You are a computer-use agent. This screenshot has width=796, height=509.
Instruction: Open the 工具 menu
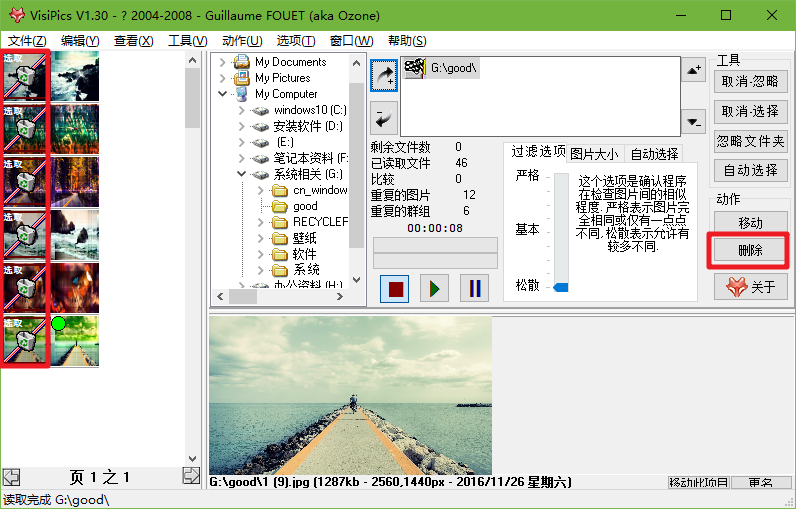tap(187, 40)
